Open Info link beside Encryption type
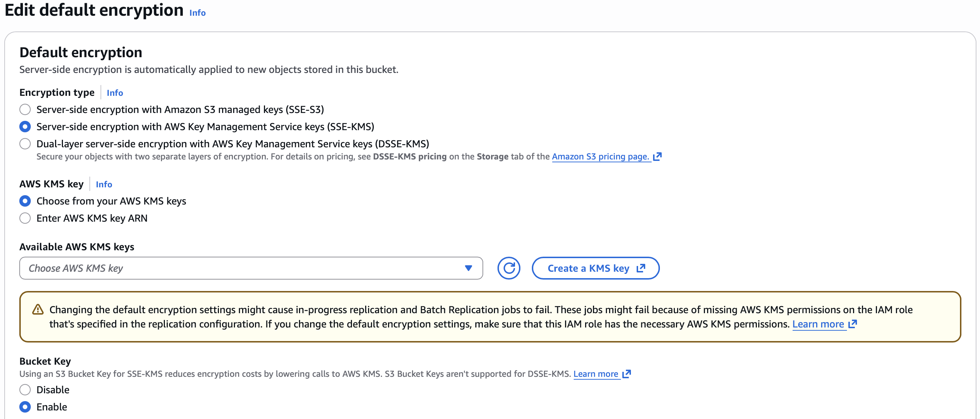 pos(115,93)
